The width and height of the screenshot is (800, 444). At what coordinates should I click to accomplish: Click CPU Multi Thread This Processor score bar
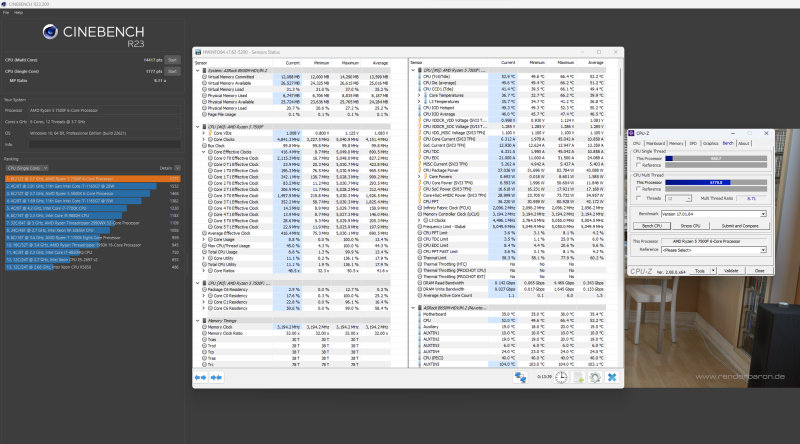[x=716, y=182]
